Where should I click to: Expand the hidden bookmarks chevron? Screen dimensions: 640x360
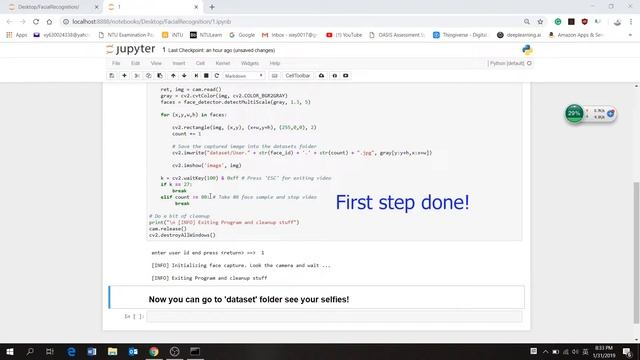coord(630,35)
